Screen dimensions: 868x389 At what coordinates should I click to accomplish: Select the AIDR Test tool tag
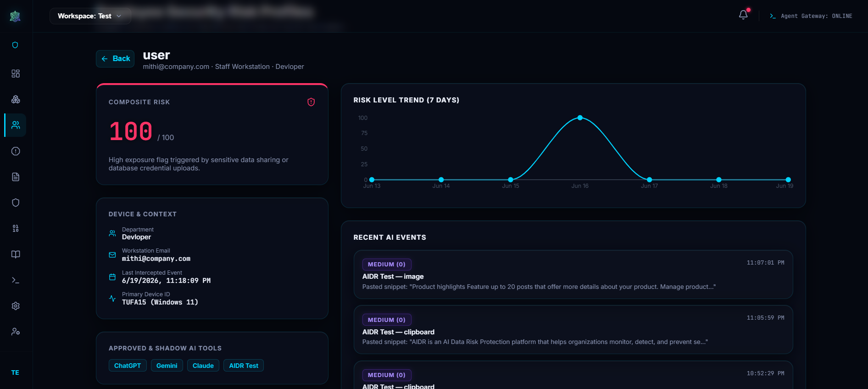(x=244, y=366)
